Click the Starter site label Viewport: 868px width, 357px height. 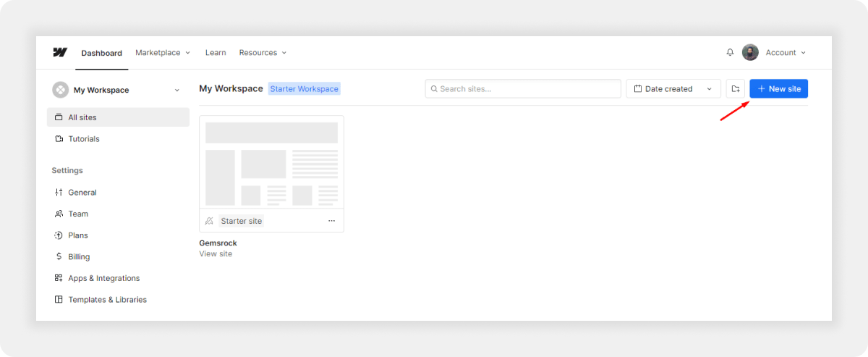coord(242,221)
